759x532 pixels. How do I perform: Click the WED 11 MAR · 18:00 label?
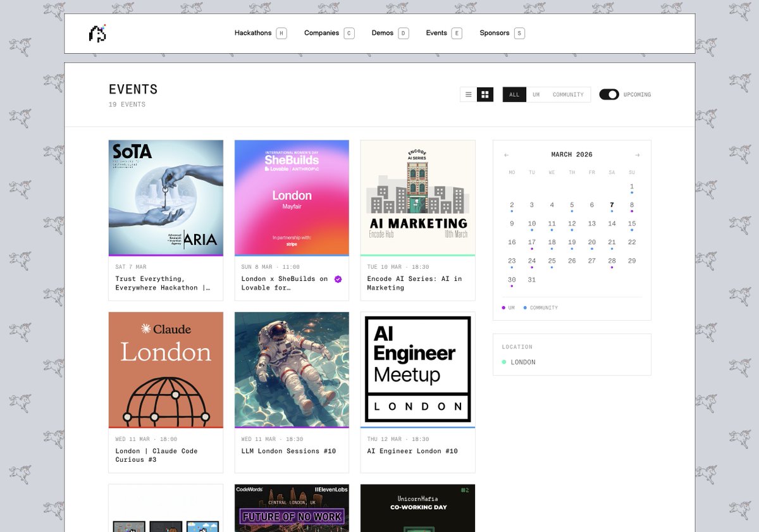click(x=146, y=439)
